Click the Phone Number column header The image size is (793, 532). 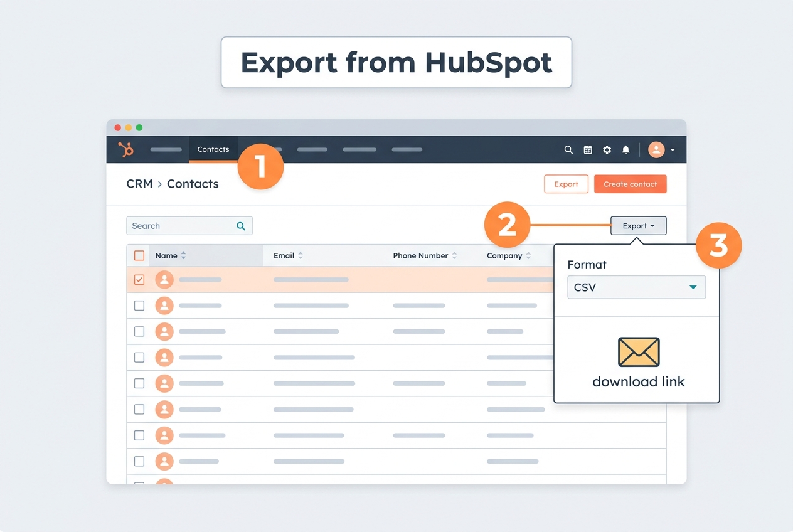point(420,256)
